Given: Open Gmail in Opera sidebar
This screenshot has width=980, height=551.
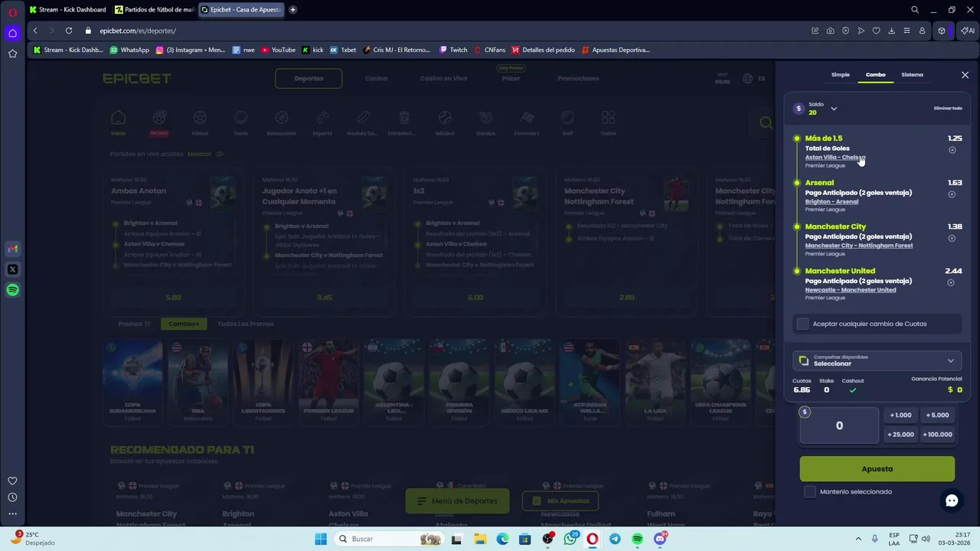Looking at the screenshot, I should 12,249.
